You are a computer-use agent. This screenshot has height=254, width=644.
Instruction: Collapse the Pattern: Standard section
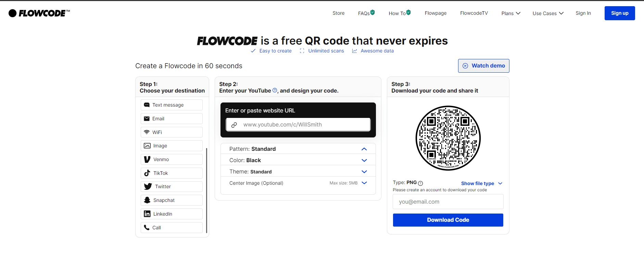tap(364, 149)
